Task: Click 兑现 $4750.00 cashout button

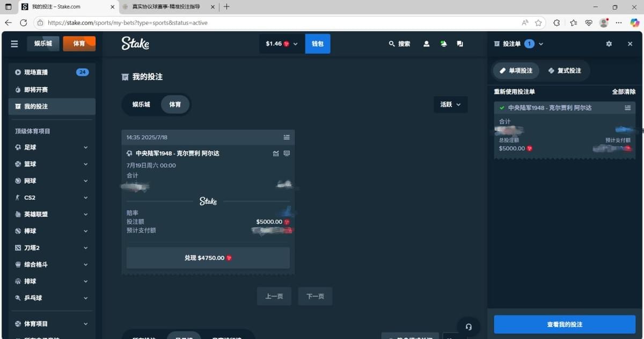Action: pyautogui.click(x=208, y=258)
